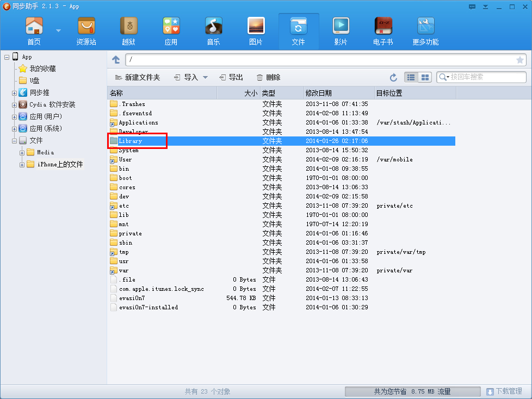Open the 电子书 ebook section
This screenshot has height=399, width=532.
[383, 31]
